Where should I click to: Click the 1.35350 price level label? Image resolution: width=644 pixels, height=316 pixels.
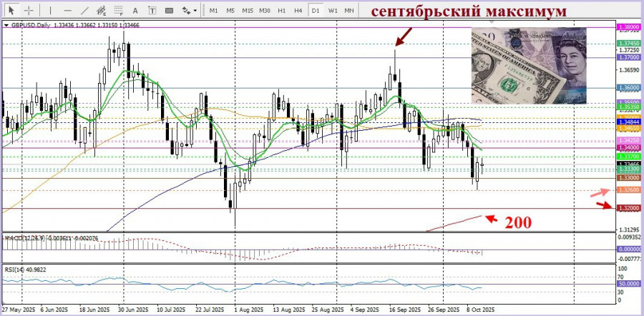click(x=628, y=107)
